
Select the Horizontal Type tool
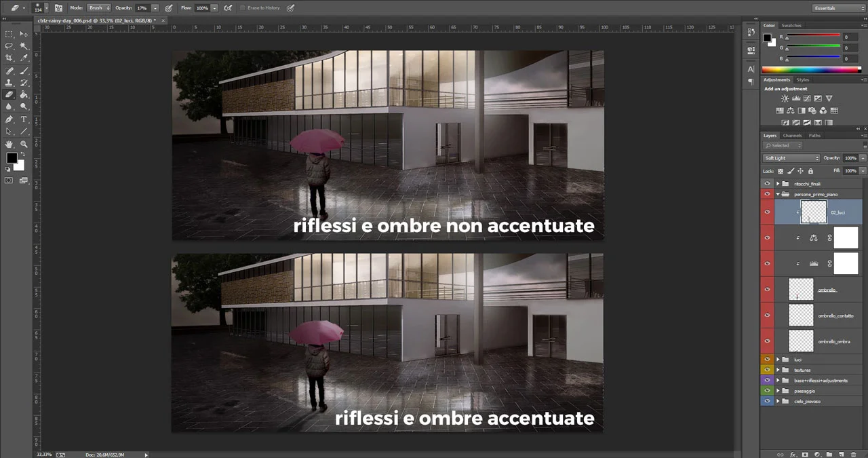point(23,119)
